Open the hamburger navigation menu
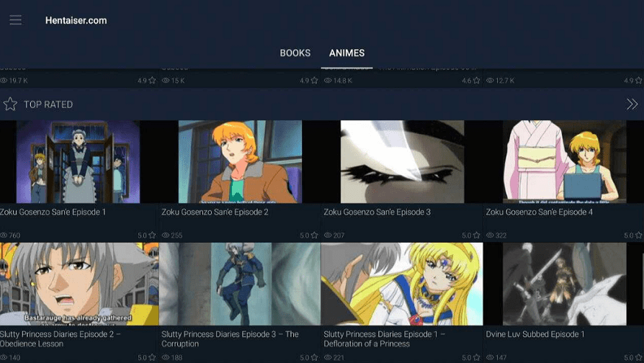Image resolution: width=644 pixels, height=363 pixels. 16,20
